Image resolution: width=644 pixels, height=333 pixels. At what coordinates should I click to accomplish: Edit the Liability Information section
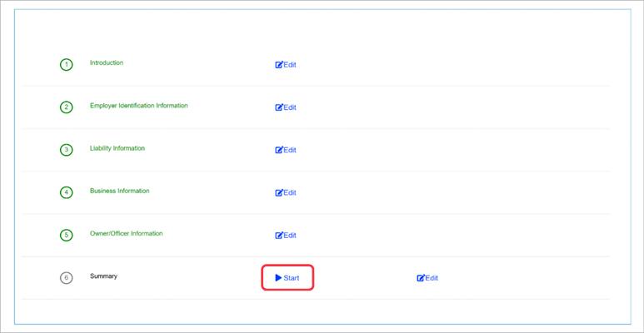[x=286, y=151]
